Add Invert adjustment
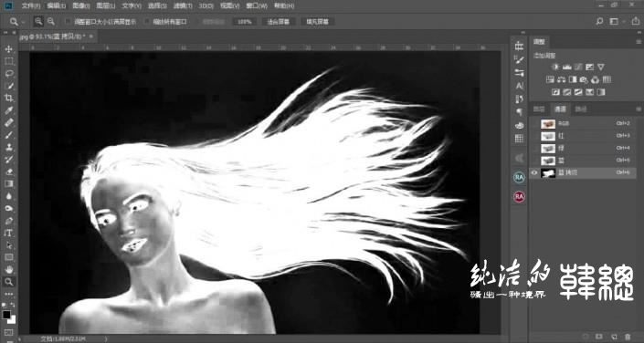Image resolution: width=644 pixels, height=343 pixels. tap(555, 92)
